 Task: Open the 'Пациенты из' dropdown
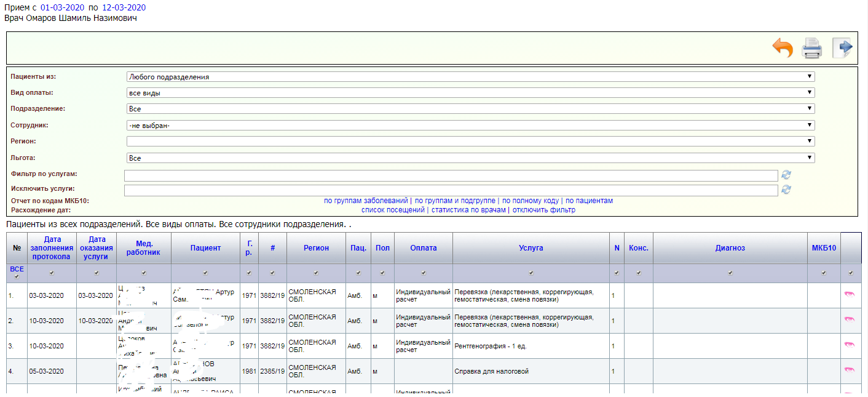[470, 77]
